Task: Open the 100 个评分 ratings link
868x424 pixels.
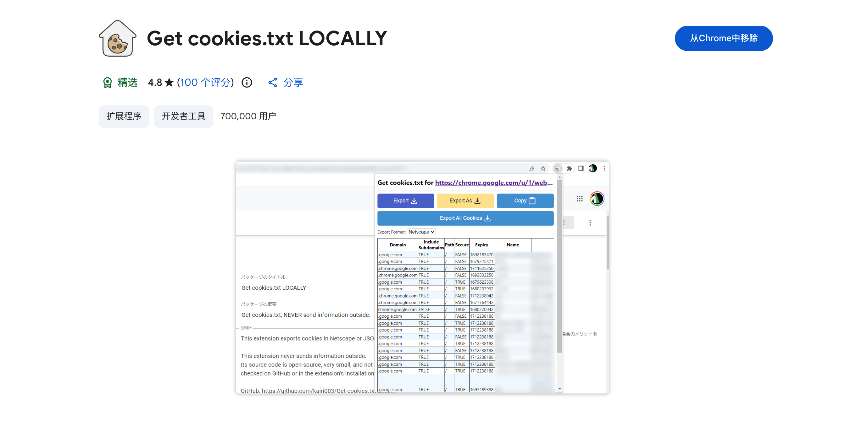Action: [x=205, y=83]
